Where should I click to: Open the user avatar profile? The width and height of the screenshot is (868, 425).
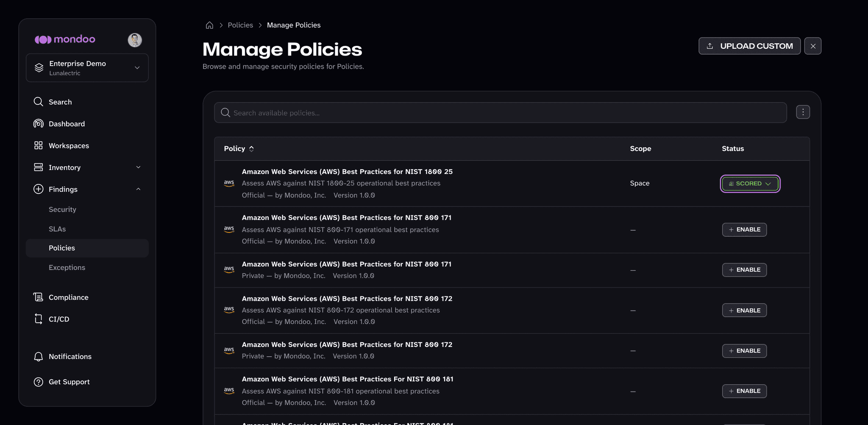click(x=135, y=40)
